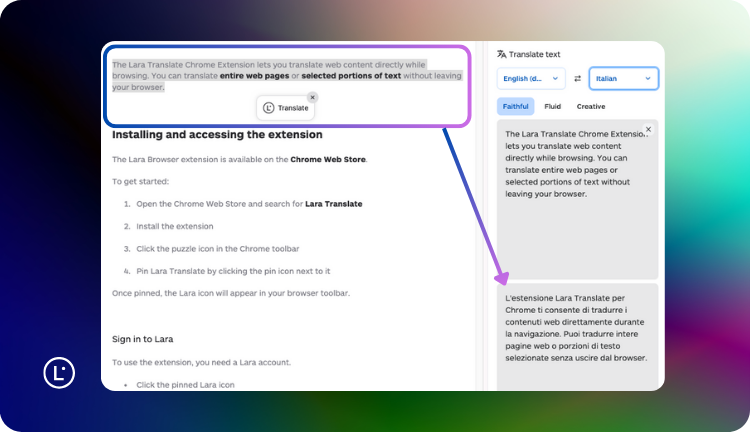Click the floating Translate button
Viewport: 750px width, 432px height.
286,108
